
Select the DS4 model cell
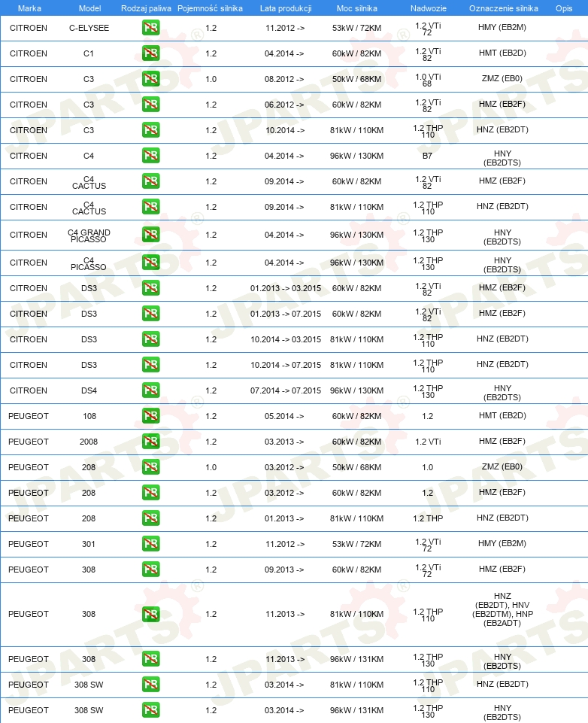[89, 390]
